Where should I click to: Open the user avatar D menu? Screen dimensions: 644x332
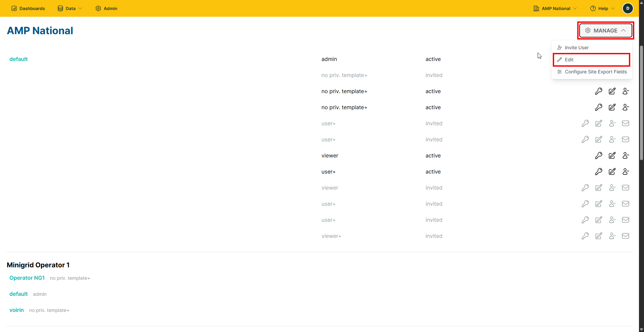[628, 8]
